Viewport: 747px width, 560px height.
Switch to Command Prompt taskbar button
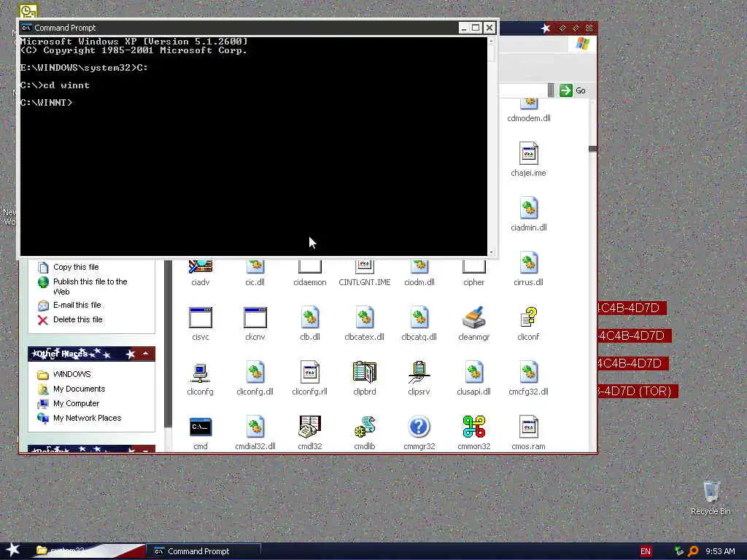point(204,551)
